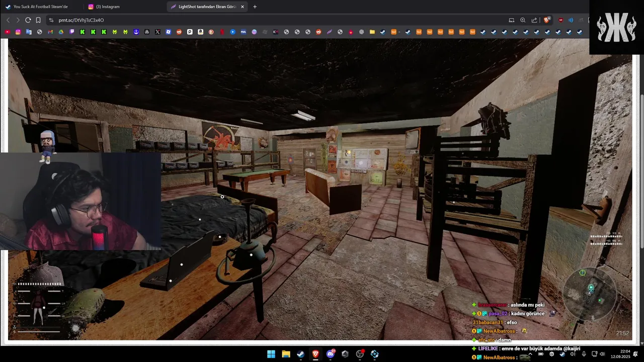Open the Windows Start menu

tap(271, 354)
